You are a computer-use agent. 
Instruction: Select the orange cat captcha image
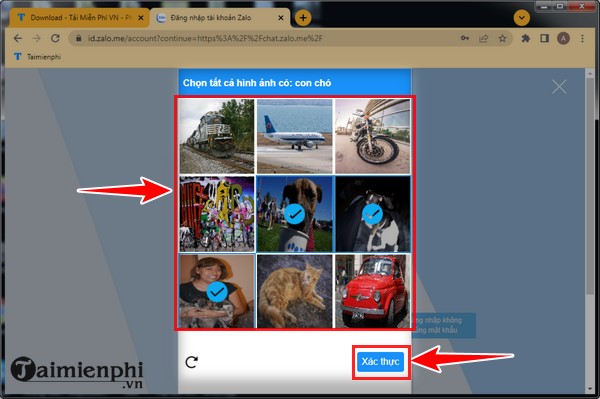pyautogui.click(x=295, y=292)
